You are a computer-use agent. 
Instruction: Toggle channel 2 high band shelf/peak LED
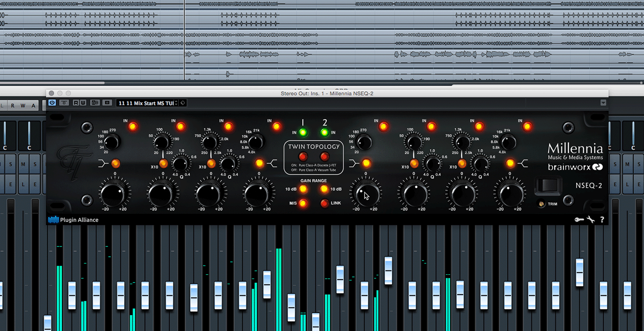(x=510, y=163)
